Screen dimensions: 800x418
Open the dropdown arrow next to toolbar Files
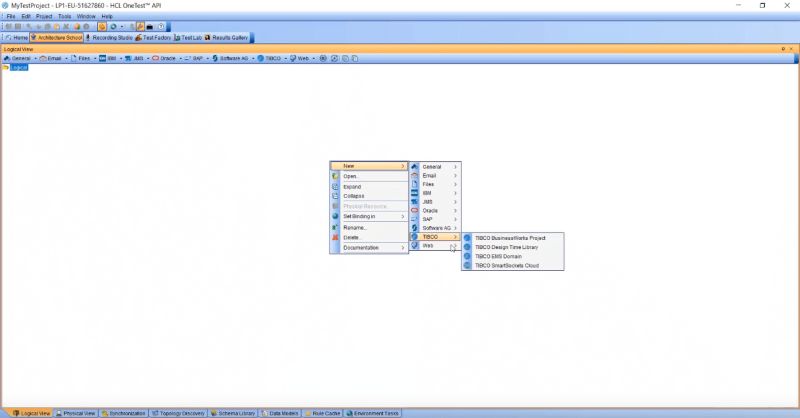[x=95, y=59]
